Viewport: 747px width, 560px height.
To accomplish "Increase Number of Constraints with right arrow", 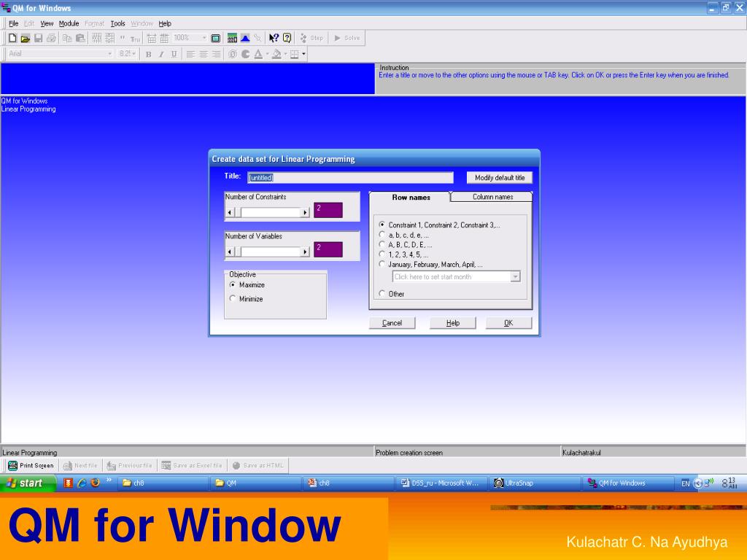I will point(305,212).
